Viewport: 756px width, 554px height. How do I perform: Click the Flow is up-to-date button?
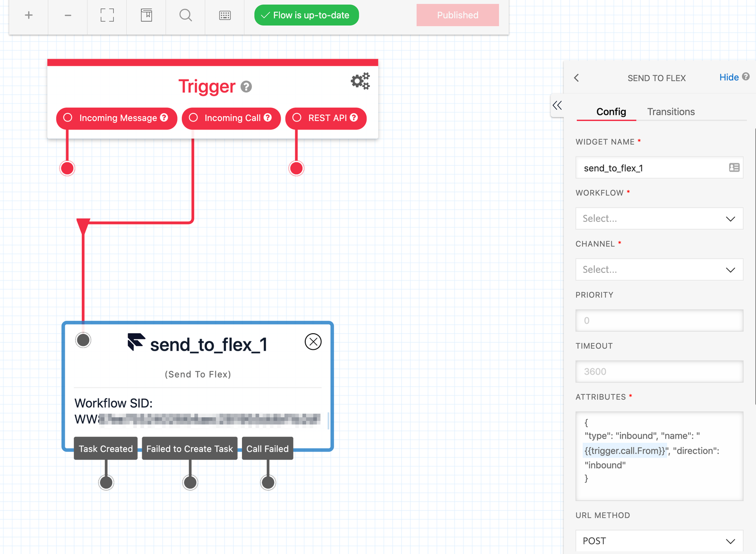(306, 15)
